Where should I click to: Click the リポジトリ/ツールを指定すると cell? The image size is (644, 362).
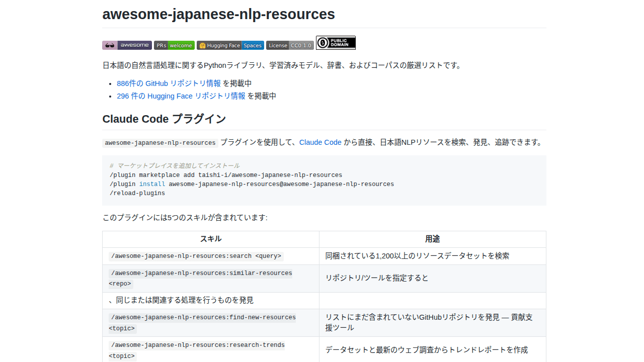click(433, 279)
